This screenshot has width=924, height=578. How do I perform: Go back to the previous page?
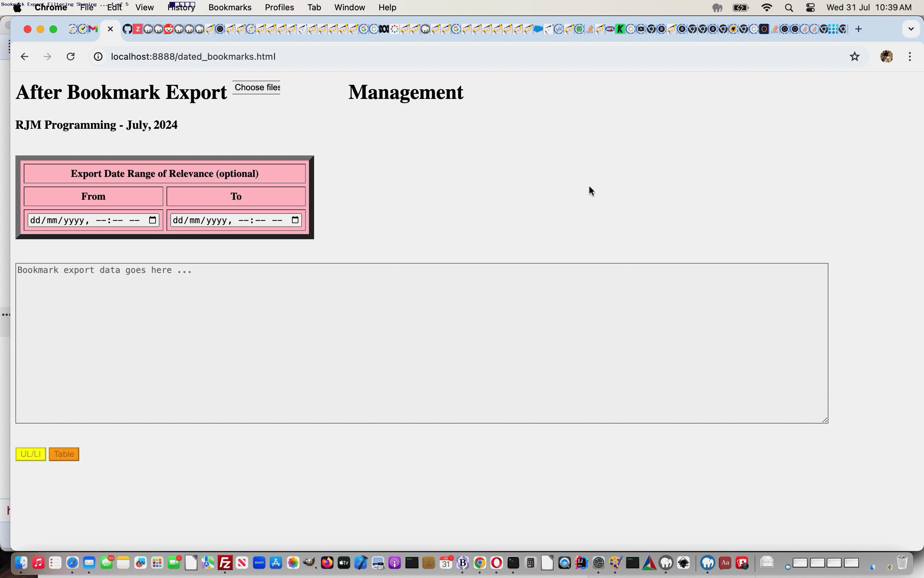pyautogui.click(x=24, y=57)
